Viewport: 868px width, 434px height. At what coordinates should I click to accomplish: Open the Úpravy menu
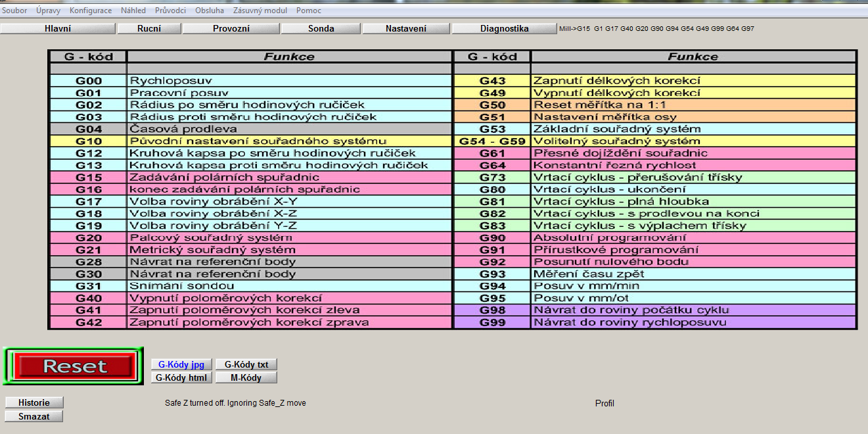pyautogui.click(x=49, y=11)
